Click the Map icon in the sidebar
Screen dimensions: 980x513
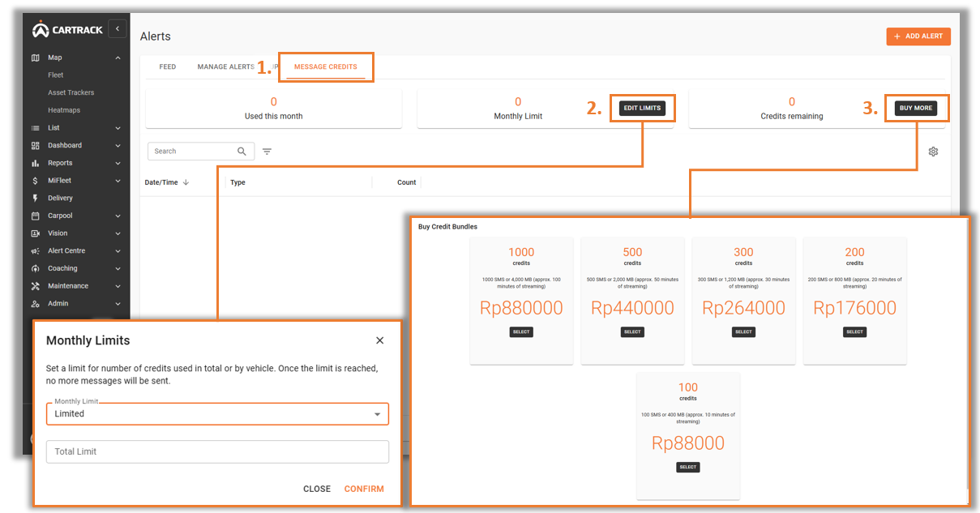coord(35,58)
